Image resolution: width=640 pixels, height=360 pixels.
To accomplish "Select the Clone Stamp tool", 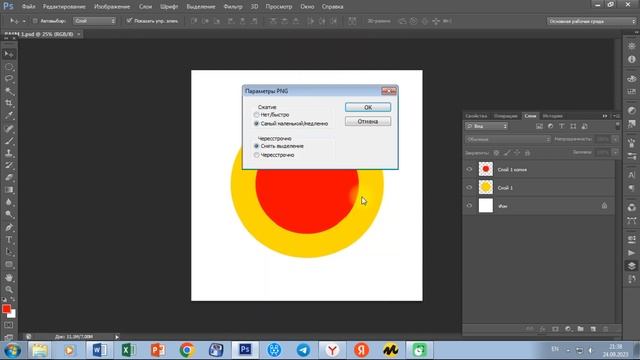I will pyautogui.click(x=9, y=153).
